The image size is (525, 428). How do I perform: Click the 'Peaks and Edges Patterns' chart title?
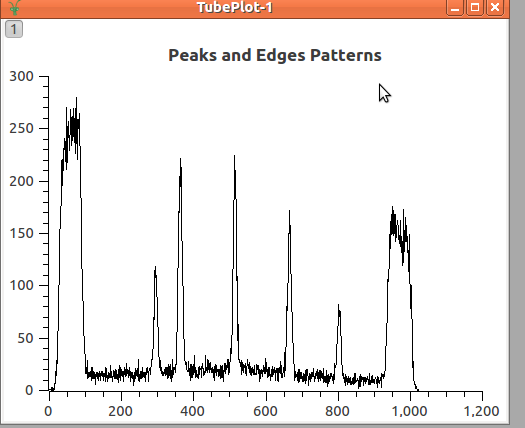point(275,55)
